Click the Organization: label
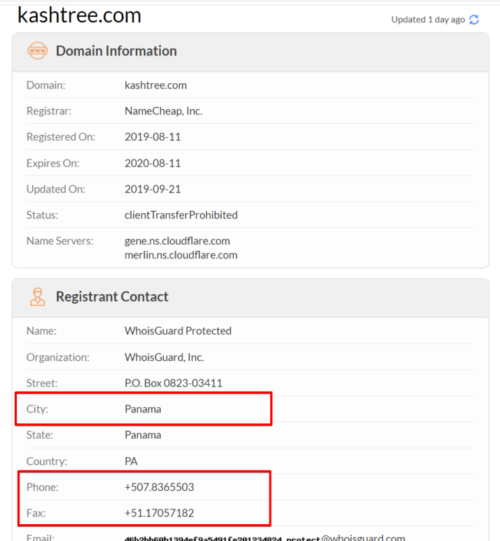This screenshot has width=500, height=541. click(x=58, y=357)
